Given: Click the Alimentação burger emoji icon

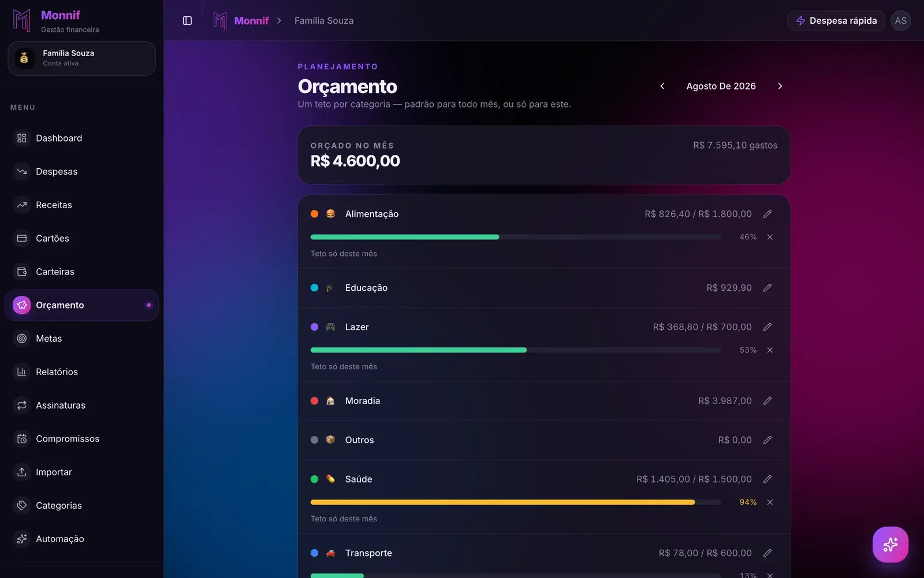Looking at the screenshot, I should coord(330,214).
